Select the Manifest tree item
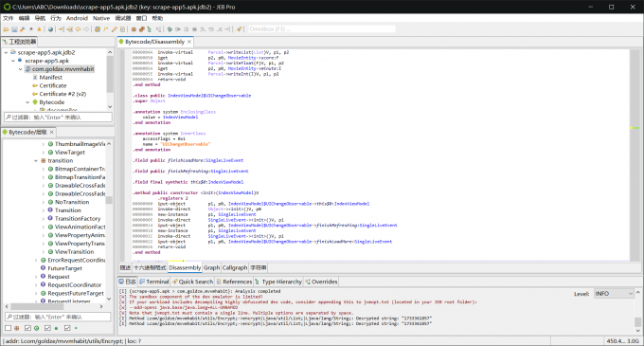Screen dimensions: 644x346 [50, 77]
